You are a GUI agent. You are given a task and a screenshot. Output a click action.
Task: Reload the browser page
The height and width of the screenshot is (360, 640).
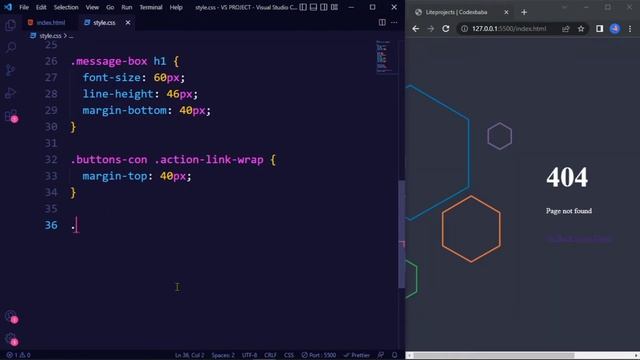pyautogui.click(x=446, y=29)
